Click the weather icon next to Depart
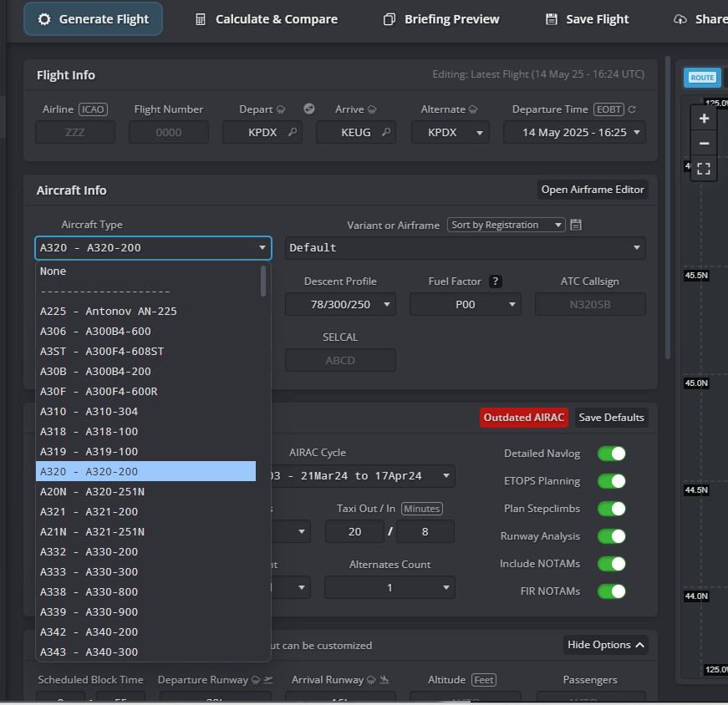Viewport: 728px width, 705px height. (281, 109)
